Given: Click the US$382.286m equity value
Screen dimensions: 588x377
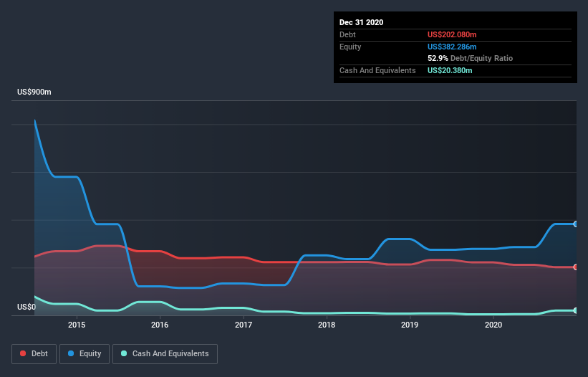Looking at the screenshot, I should pos(452,47).
